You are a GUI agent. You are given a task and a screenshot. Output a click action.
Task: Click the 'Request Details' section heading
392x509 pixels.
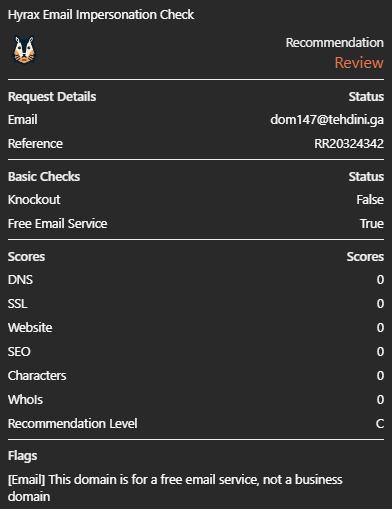52,97
